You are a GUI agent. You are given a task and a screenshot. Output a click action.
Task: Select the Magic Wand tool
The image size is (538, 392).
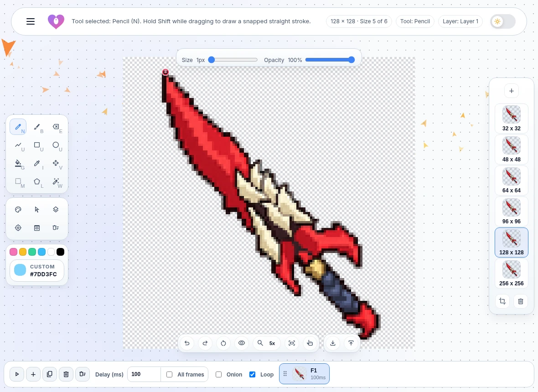56,181
